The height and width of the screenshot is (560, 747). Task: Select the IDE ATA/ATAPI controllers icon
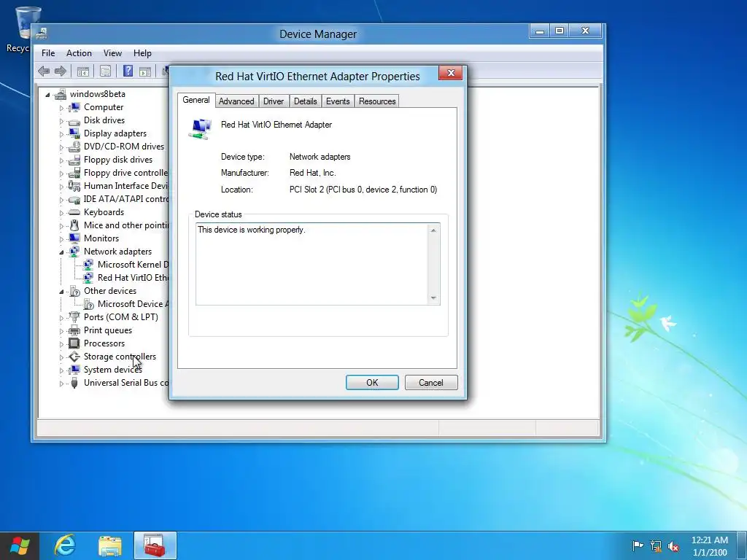tap(74, 199)
